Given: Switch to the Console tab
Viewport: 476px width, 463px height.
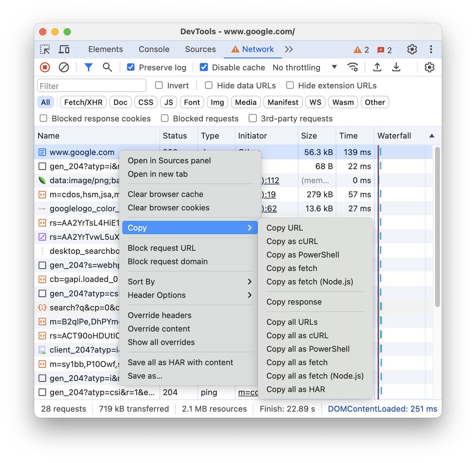Looking at the screenshot, I should point(154,49).
